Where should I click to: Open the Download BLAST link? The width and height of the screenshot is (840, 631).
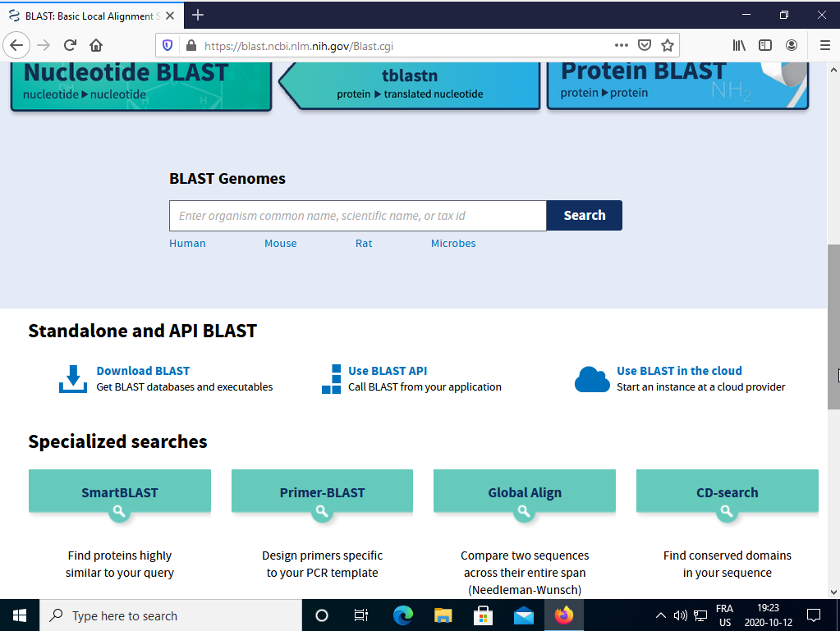143,371
